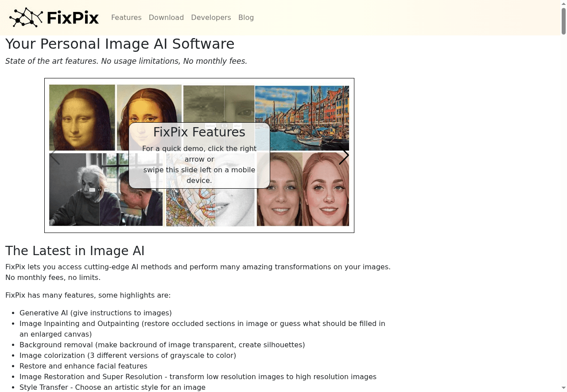
Task: Click the FixPix network logo icon
Action: (x=27, y=17)
